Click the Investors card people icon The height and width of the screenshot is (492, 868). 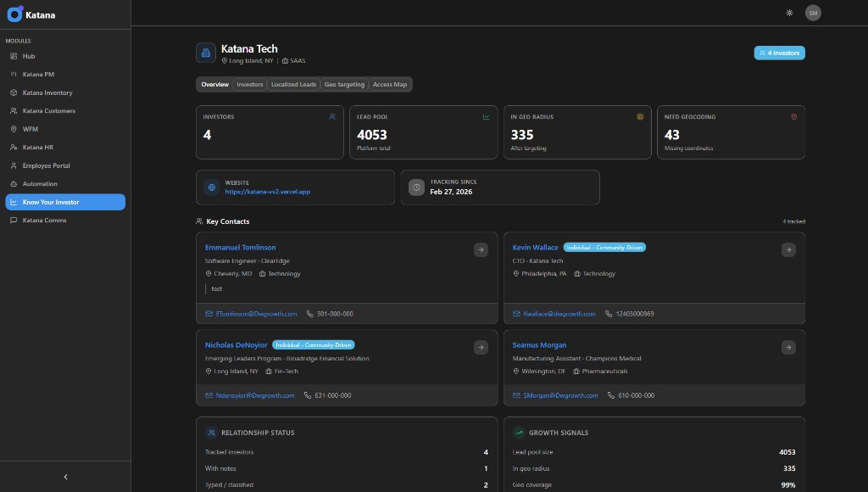pos(332,117)
